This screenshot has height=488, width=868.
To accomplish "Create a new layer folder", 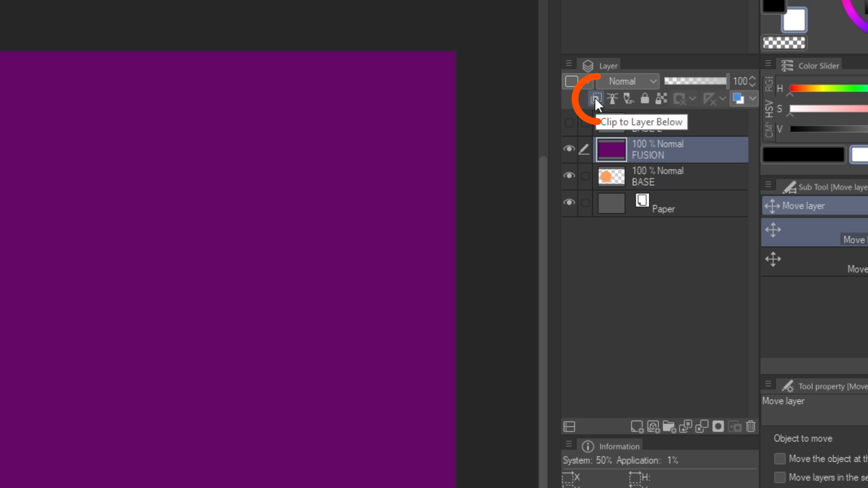I will click(670, 427).
